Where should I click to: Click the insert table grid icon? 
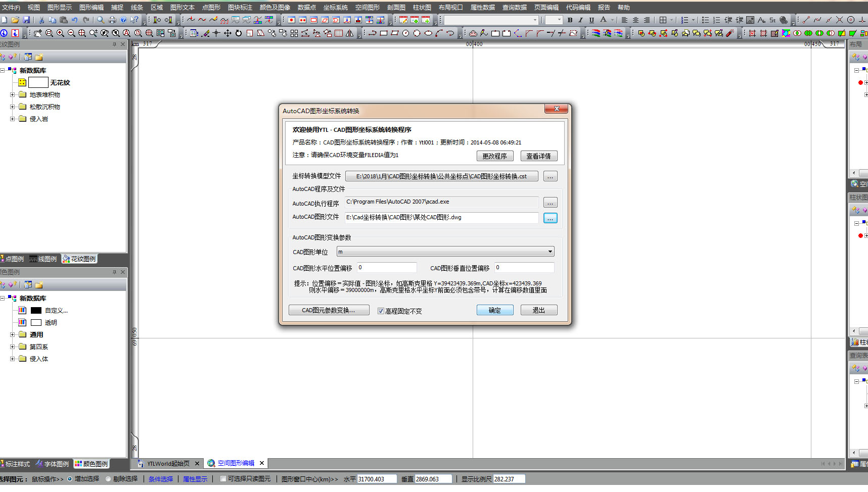click(x=663, y=20)
